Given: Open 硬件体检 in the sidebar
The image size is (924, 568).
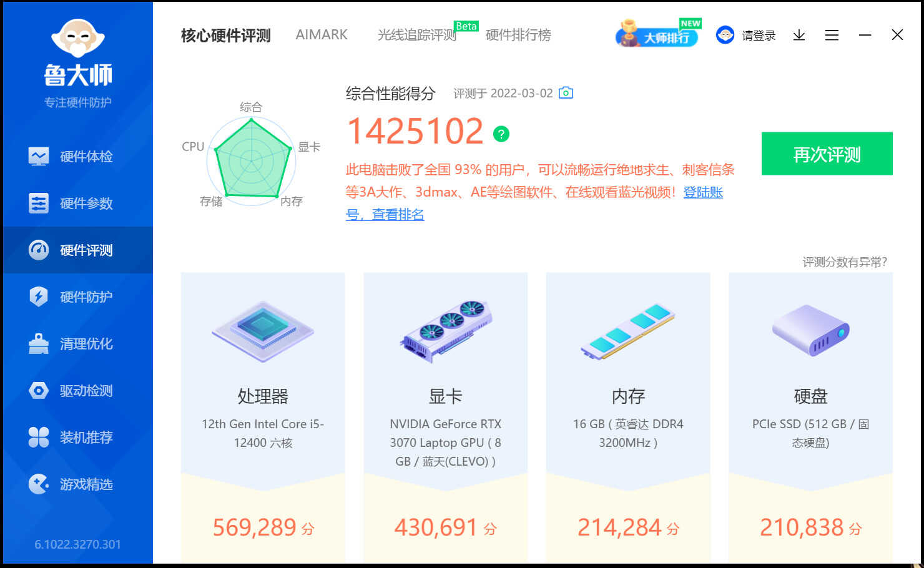Looking at the screenshot, I should click(x=78, y=156).
